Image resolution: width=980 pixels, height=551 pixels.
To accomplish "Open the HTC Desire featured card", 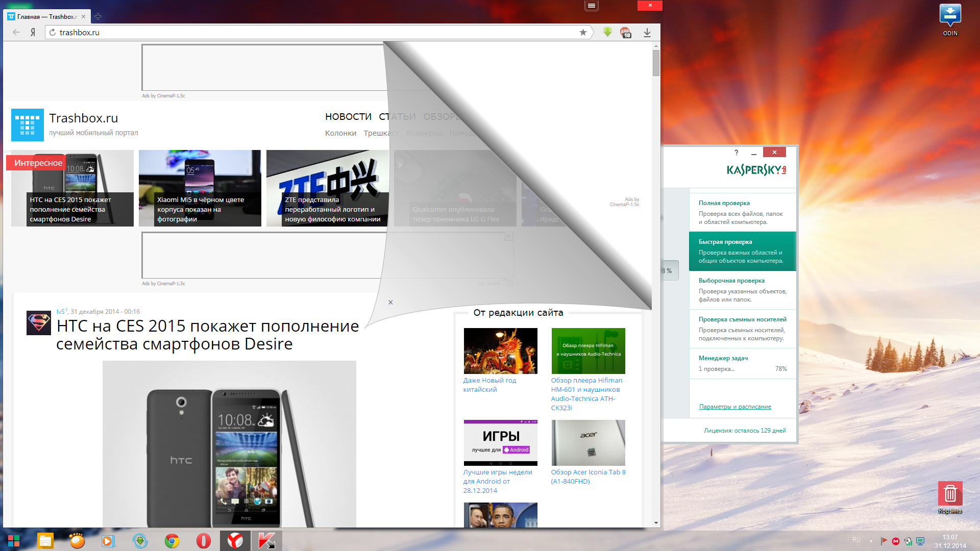I will [72, 188].
